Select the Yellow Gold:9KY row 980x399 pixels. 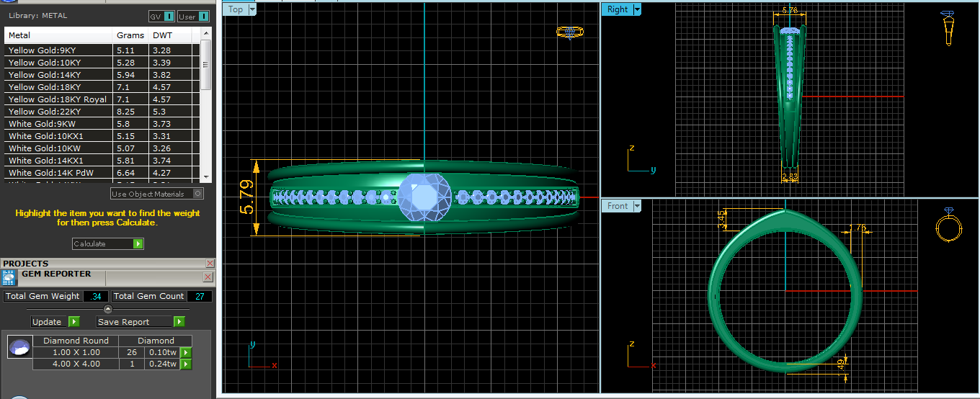(x=102, y=50)
